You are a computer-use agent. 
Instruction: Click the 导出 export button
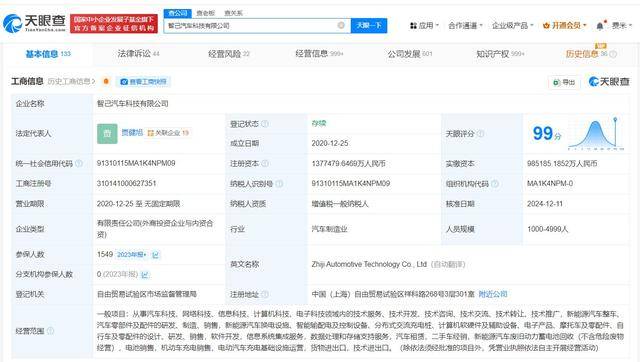(x=564, y=82)
